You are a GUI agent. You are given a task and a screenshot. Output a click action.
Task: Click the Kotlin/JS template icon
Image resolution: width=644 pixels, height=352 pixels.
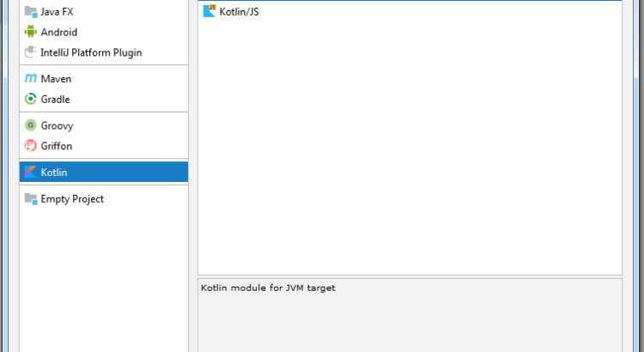[x=210, y=12]
